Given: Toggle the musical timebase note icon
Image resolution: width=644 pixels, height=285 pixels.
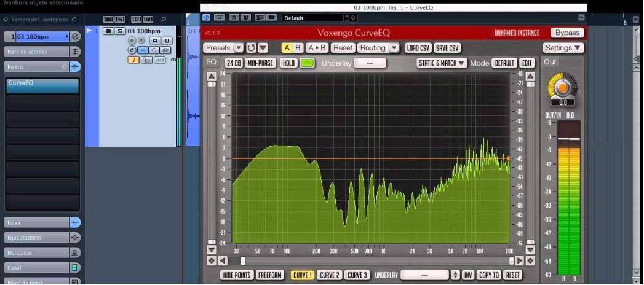Looking at the screenshot, I should (x=133, y=60).
